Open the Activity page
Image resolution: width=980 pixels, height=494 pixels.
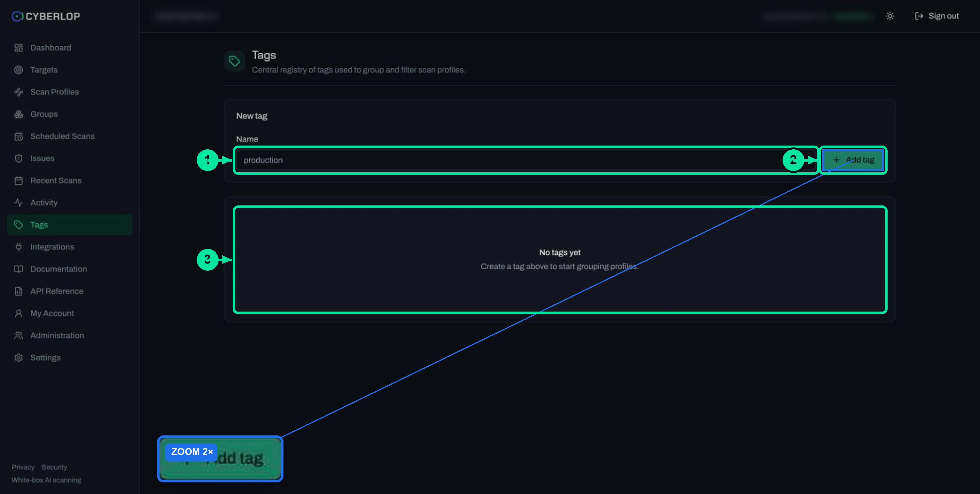(70, 203)
